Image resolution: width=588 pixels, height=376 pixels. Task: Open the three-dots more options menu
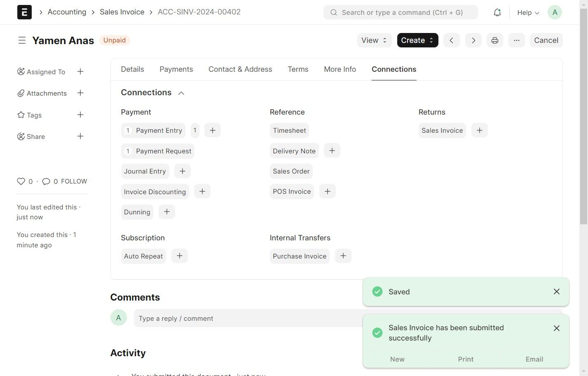[517, 40]
